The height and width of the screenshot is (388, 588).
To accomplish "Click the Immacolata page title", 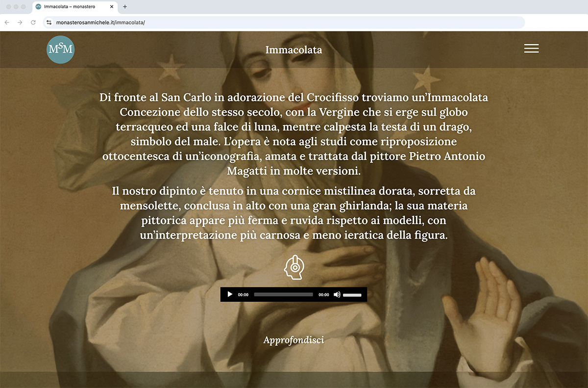I will coord(294,50).
